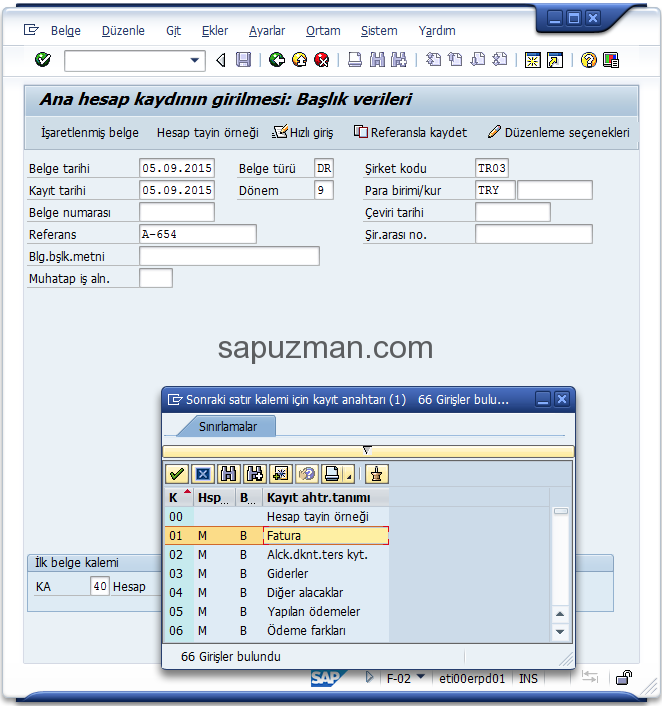Click the Blg.bşlk.metni input field
The image size is (662, 706).
click(229, 256)
